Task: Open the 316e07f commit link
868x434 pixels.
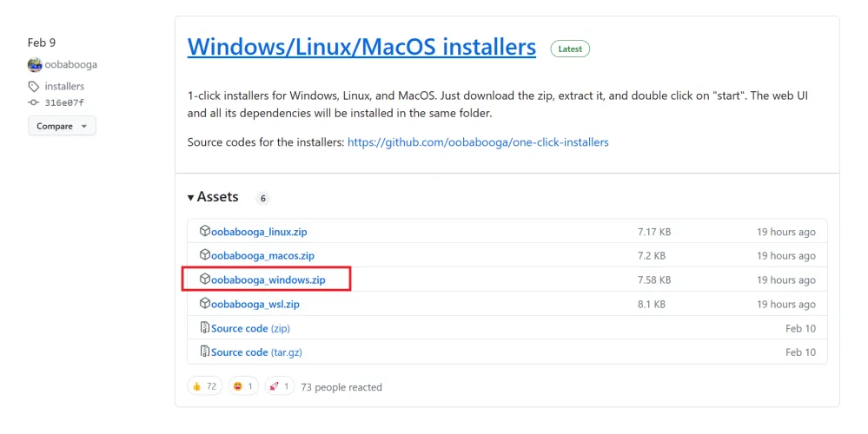Action: pyautogui.click(x=64, y=102)
